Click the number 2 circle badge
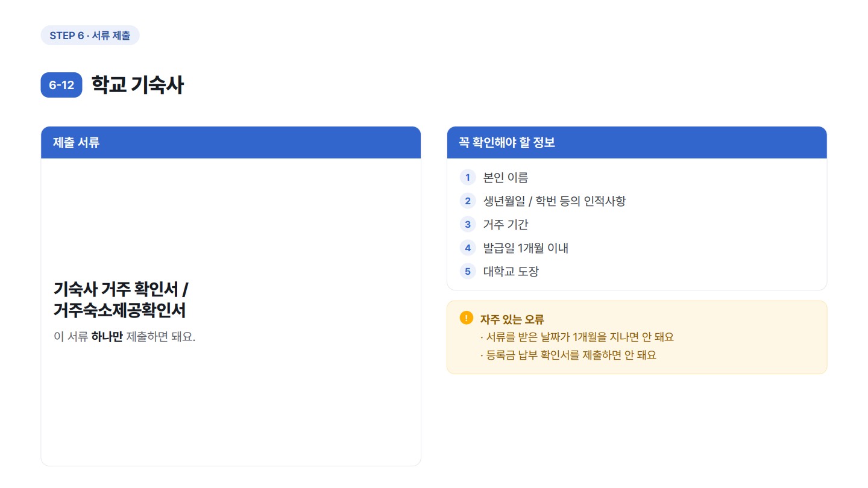Image resolution: width=868 pixels, height=488 pixels. pos(467,201)
